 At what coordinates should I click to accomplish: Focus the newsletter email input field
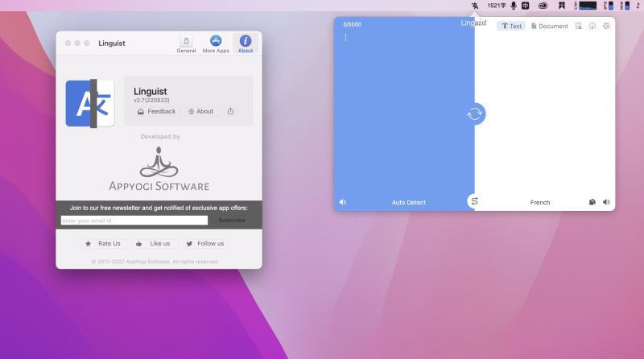pyautogui.click(x=134, y=221)
